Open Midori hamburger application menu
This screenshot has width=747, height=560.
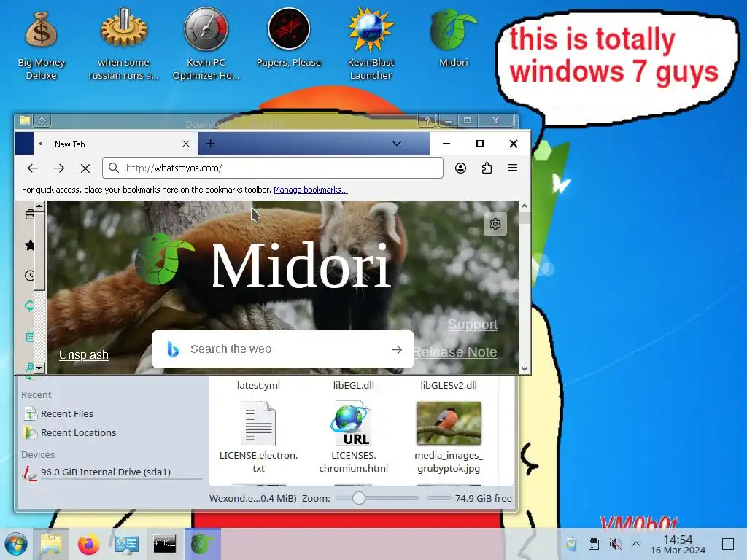tap(513, 168)
